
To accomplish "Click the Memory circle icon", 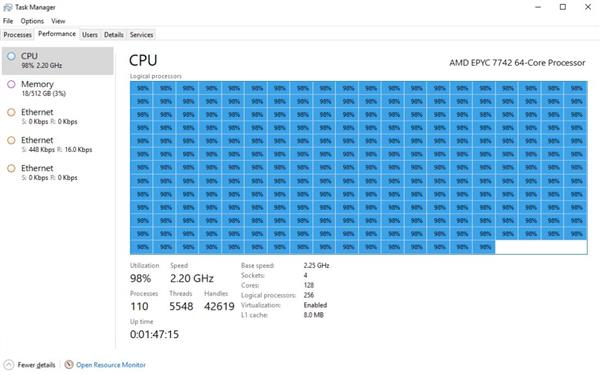I will click(11, 84).
